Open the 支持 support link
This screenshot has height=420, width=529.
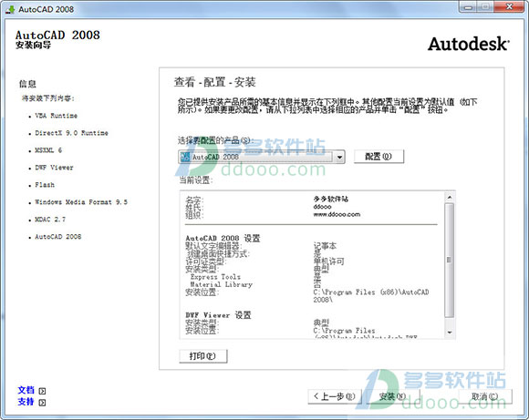pyautogui.click(x=26, y=402)
